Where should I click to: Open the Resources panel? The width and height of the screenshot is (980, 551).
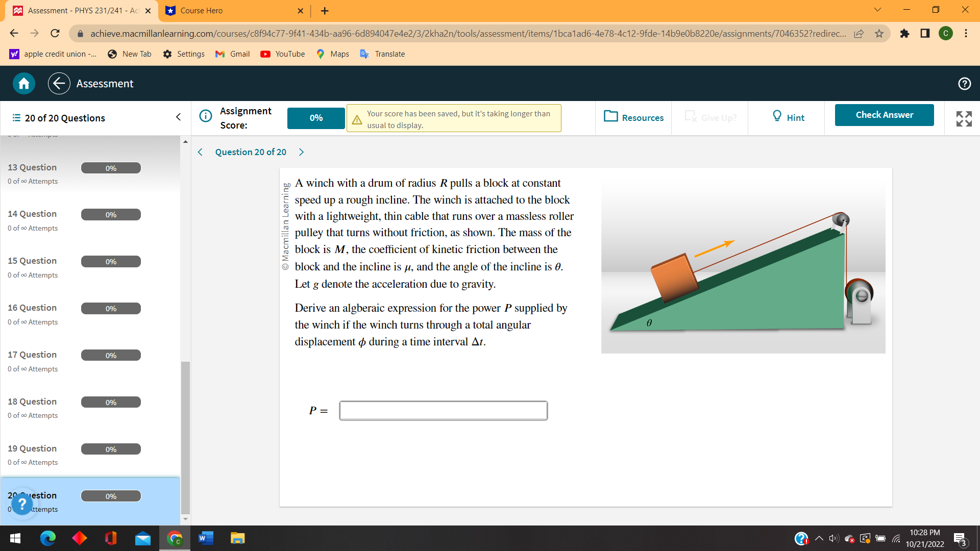(633, 118)
